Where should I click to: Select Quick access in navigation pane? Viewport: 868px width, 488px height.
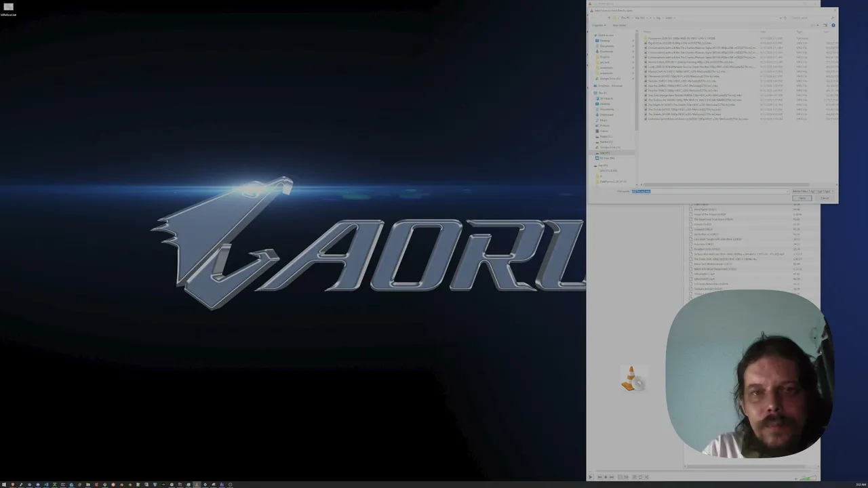(605, 35)
